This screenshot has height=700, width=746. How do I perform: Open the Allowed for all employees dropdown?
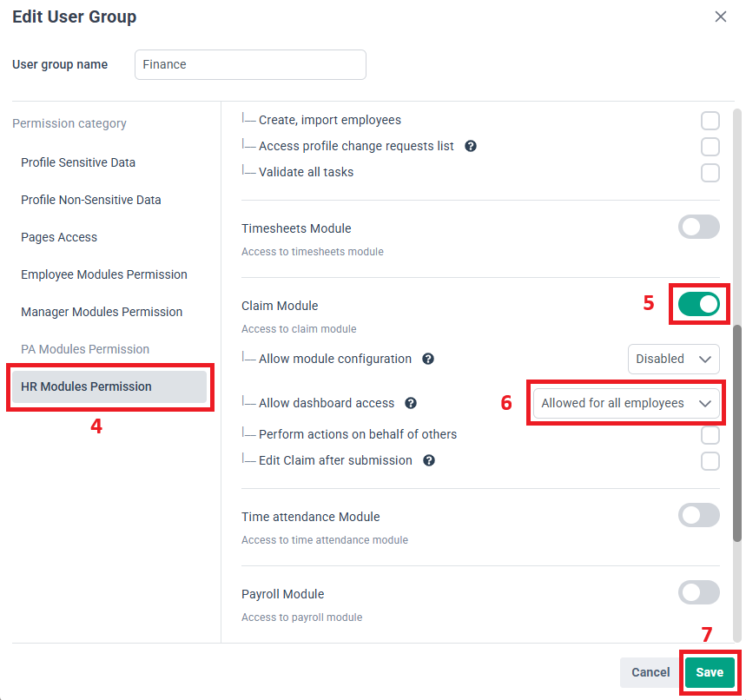pyautogui.click(x=626, y=403)
